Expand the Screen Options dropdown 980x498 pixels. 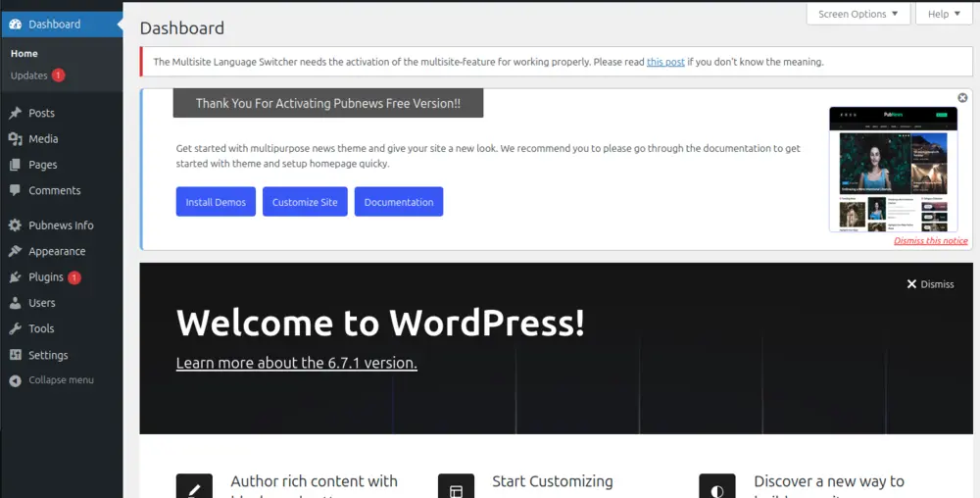pyautogui.click(x=858, y=14)
